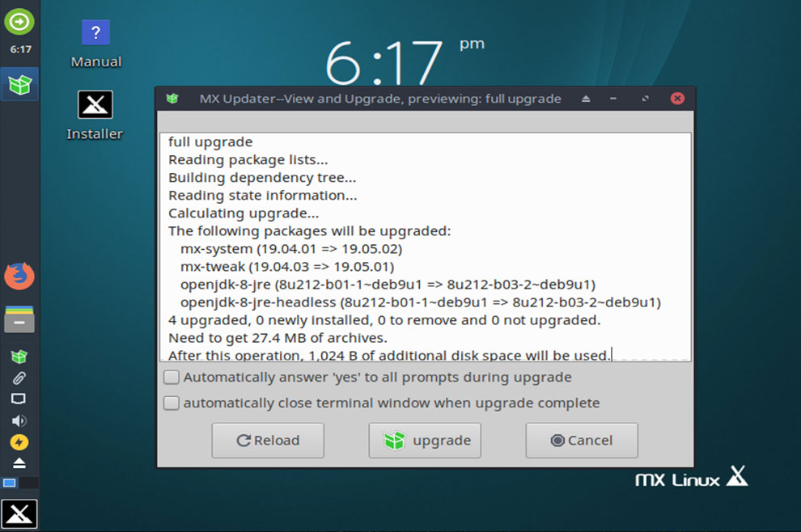
Task: Open clipboard manager paperclip tray icon
Action: click(19, 378)
